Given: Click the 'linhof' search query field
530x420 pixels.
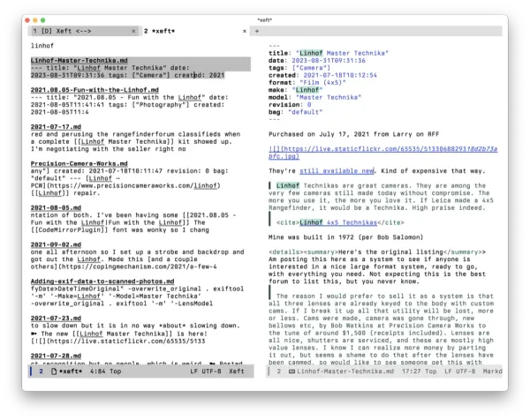Looking at the screenshot, I should 42,46.
